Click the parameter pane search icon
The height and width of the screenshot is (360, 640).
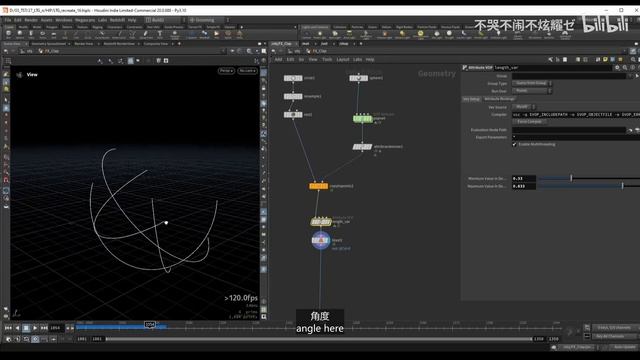625,68
